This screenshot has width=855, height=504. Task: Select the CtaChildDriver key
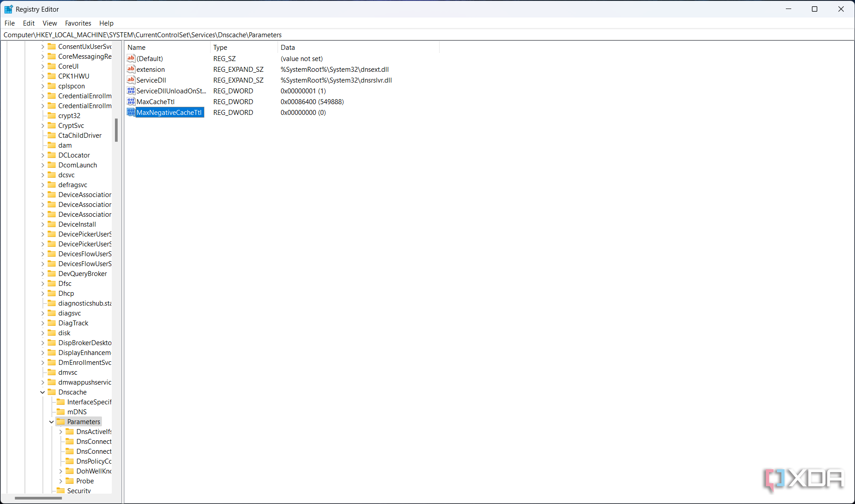pyautogui.click(x=80, y=135)
